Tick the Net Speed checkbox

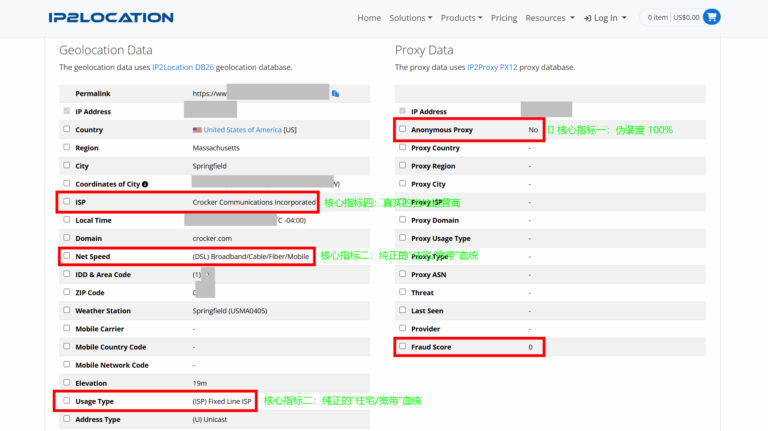coord(67,256)
